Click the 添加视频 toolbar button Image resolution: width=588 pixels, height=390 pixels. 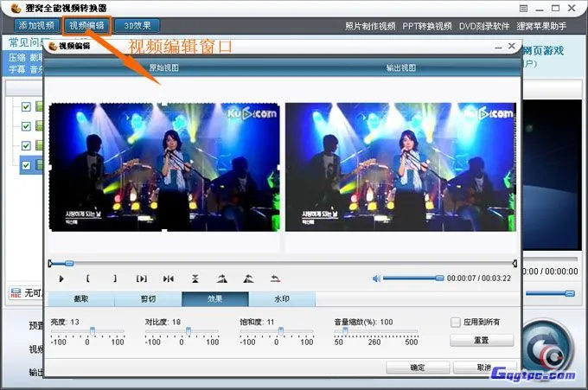36,25
